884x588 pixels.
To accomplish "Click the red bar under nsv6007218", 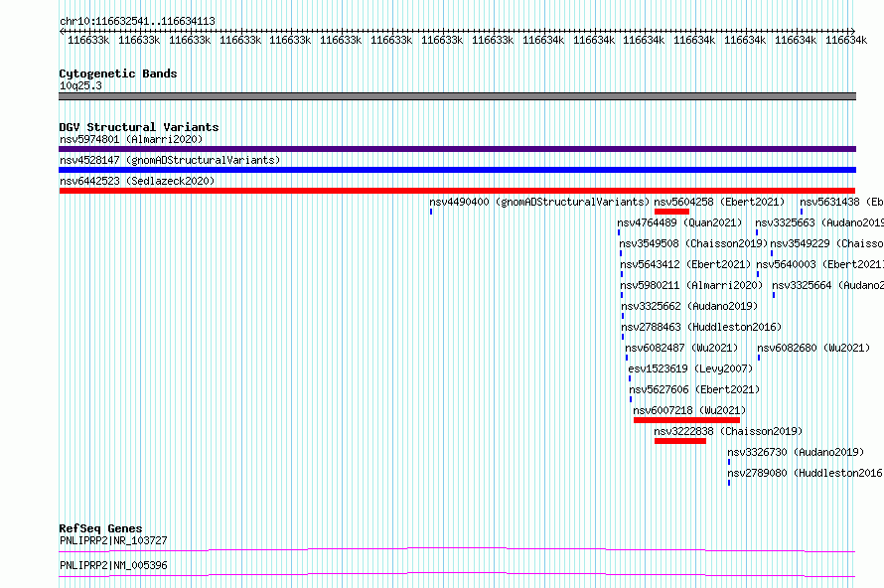I will pos(686,420).
